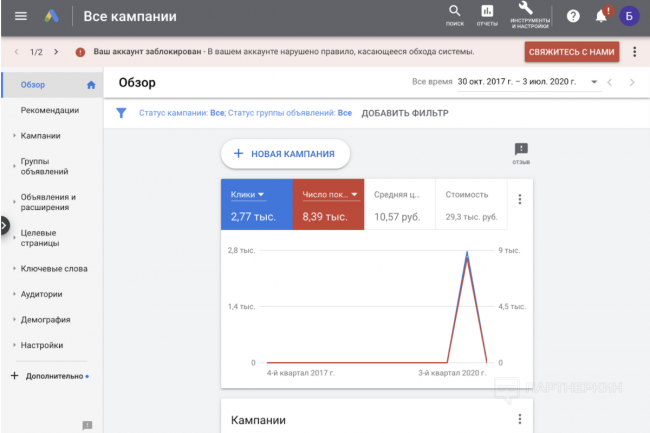Open the chart card three-dot menu
Image resolution: width=650 pixels, height=433 pixels.
click(x=519, y=199)
